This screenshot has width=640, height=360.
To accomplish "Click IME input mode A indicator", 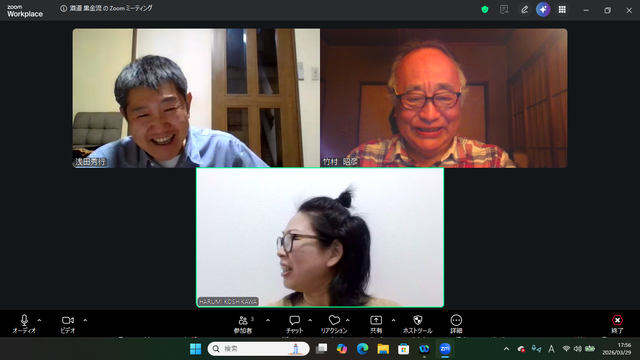I will (x=551, y=349).
